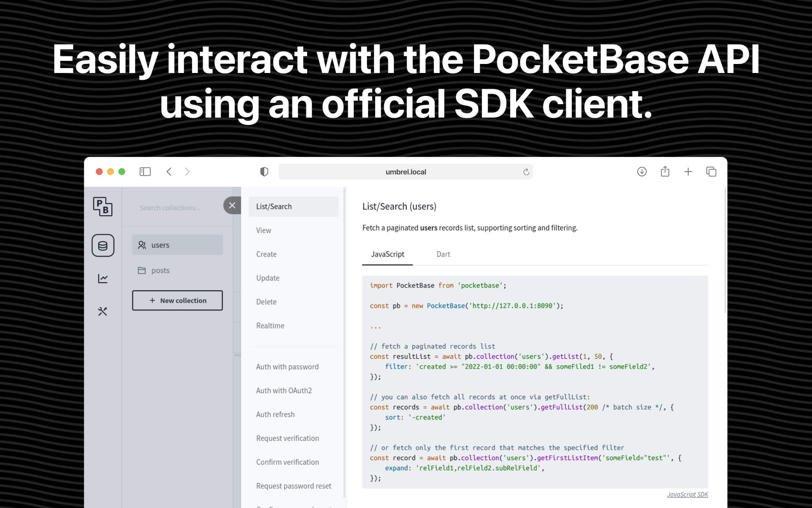Select the Auth with OAuth2 entry
Viewport: 812px width, 508px height.
click(284, 390)
